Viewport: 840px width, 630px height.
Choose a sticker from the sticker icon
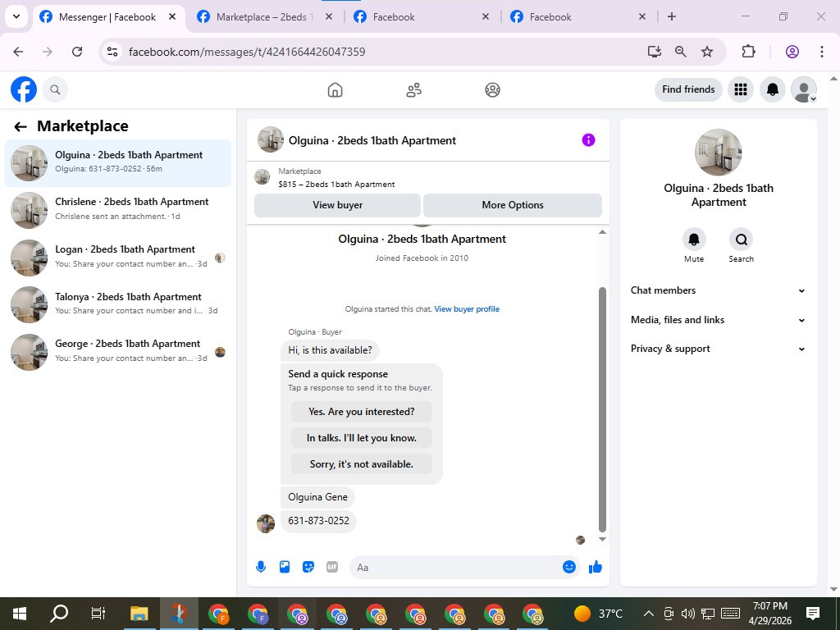308,567
